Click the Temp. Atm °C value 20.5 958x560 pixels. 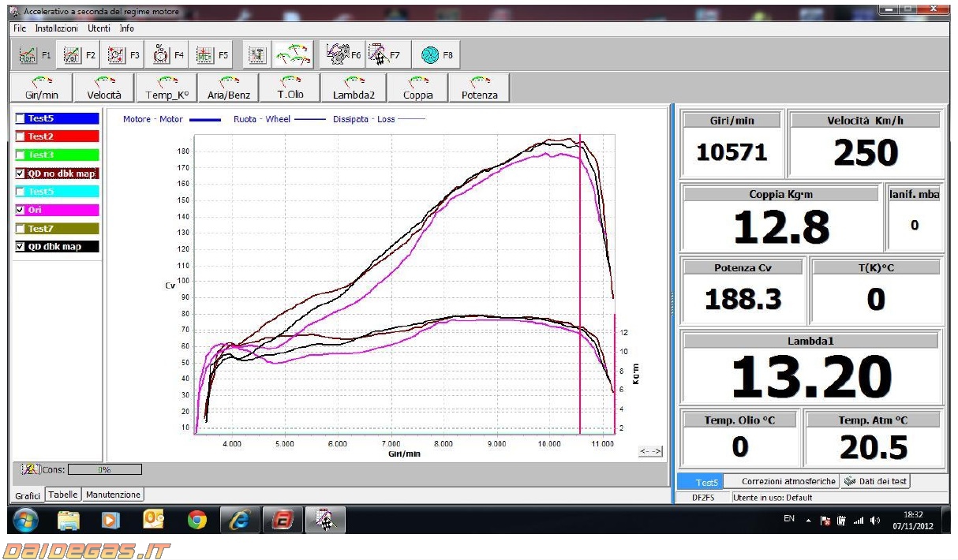coord(873,447)
